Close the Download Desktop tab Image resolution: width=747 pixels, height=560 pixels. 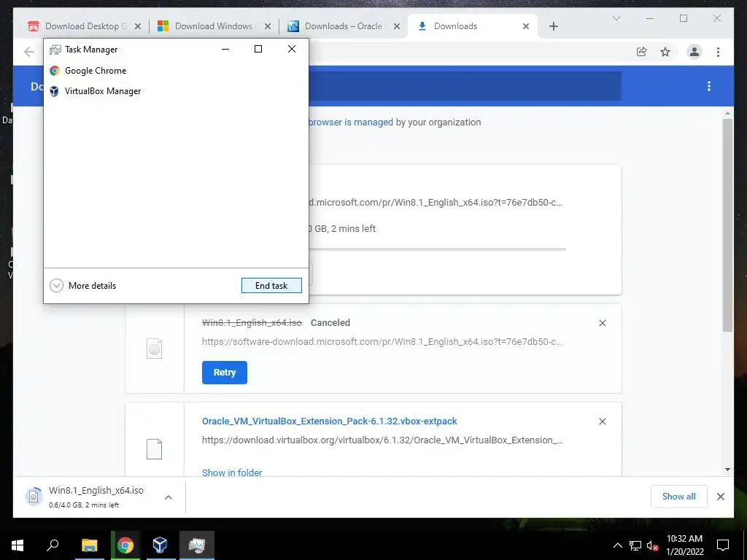click(138, 26)
